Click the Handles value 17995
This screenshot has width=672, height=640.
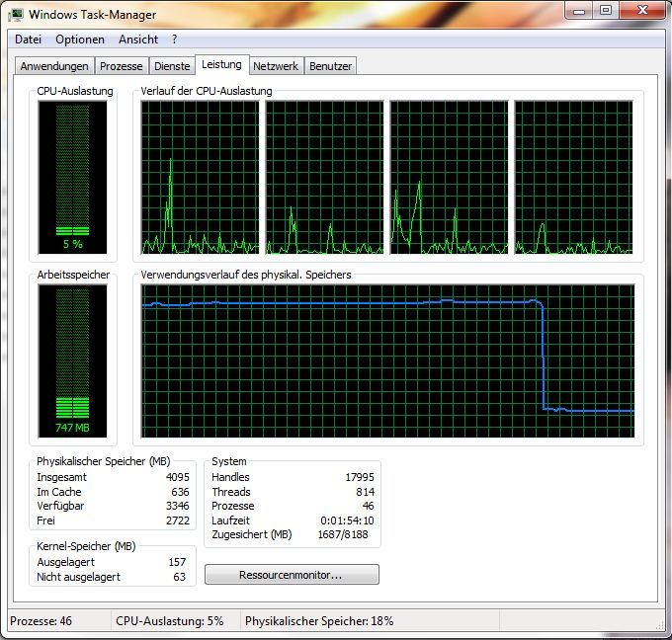click(x=360, y=477)
